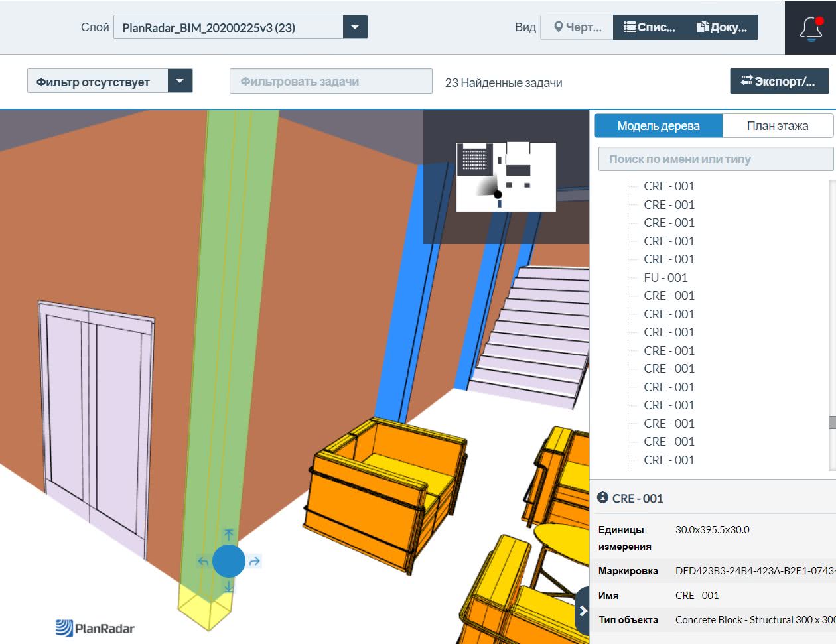Select the Модель дерева tab
This screenshot has height=644, width=836.
click(x=658, y=126)
